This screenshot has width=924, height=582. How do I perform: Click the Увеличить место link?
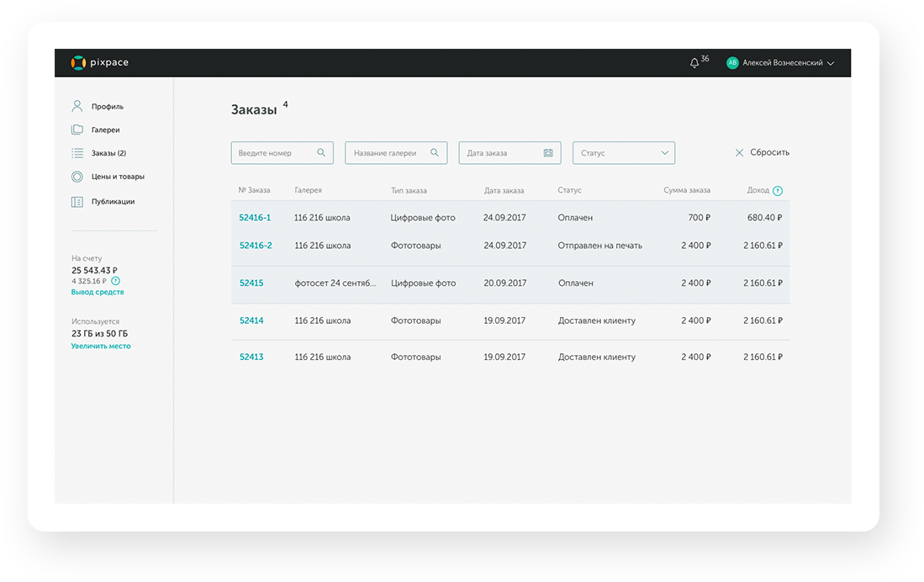(101, 347)
